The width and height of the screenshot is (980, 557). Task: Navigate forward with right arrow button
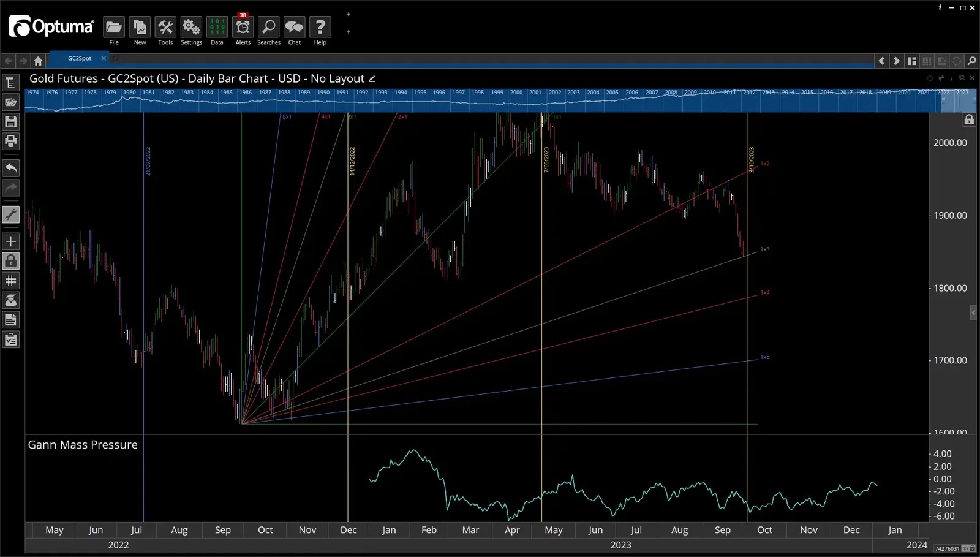tap(23, 61)
